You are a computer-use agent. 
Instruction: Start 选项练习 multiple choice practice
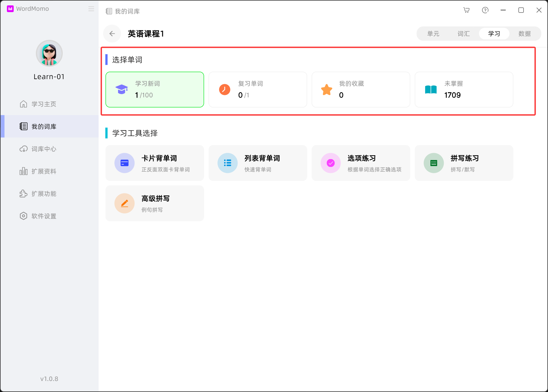pyautogui.click(x=361, y=163)
